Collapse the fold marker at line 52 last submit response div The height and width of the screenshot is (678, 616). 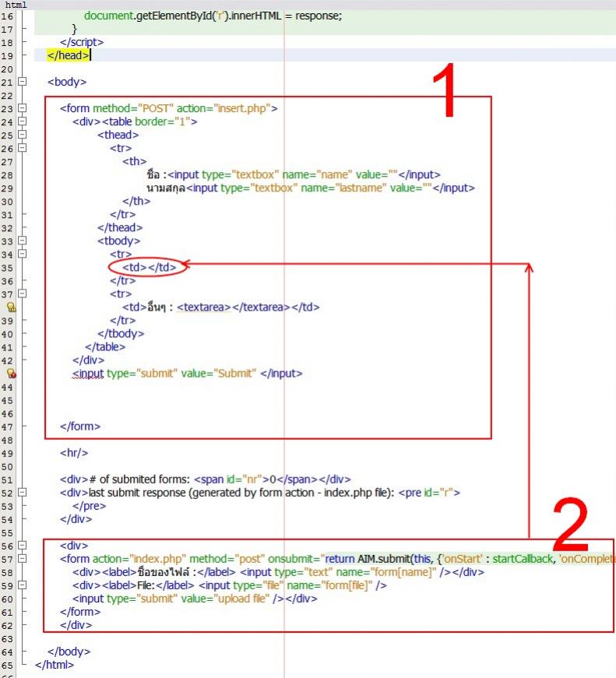(x=22, y=492)
